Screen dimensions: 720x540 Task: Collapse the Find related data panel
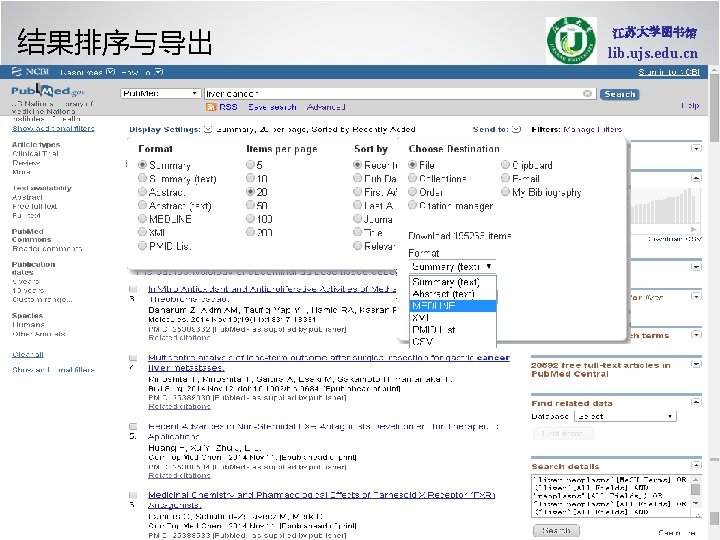coord(697,402)
